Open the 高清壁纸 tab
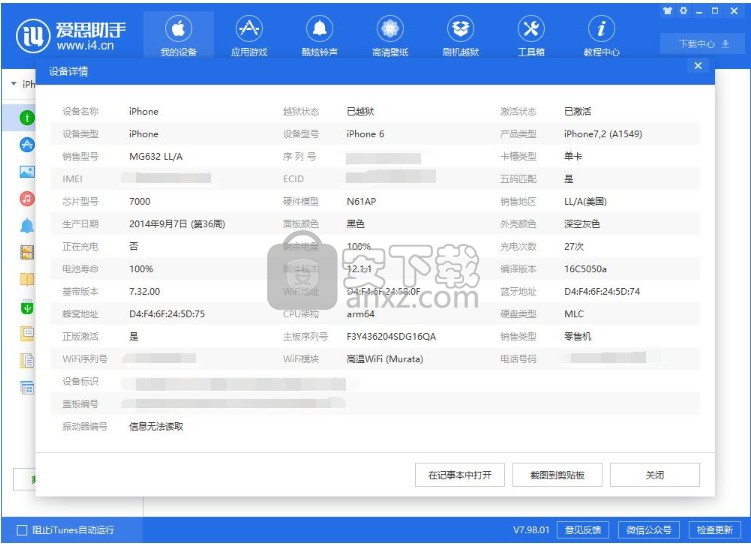The height and width of the screenshot is (544, 751). (390, 36)
